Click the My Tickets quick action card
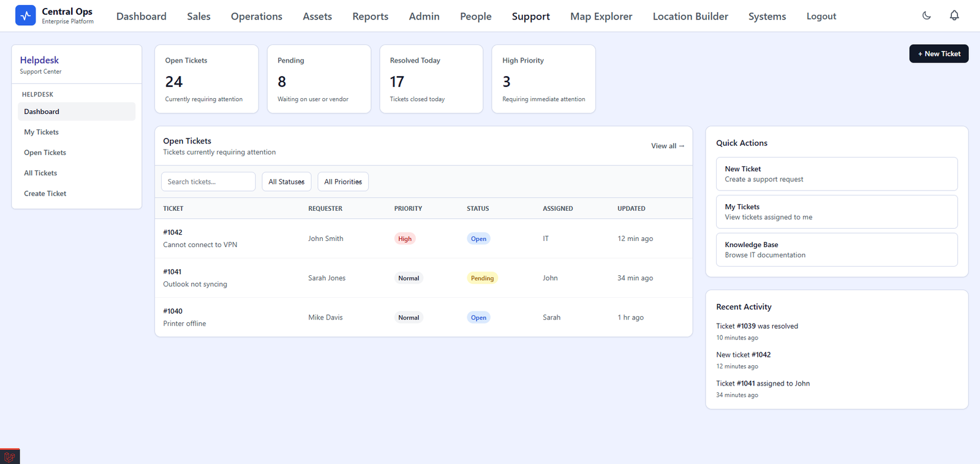This screenshot has height=464, width=980. coord(837,212)
